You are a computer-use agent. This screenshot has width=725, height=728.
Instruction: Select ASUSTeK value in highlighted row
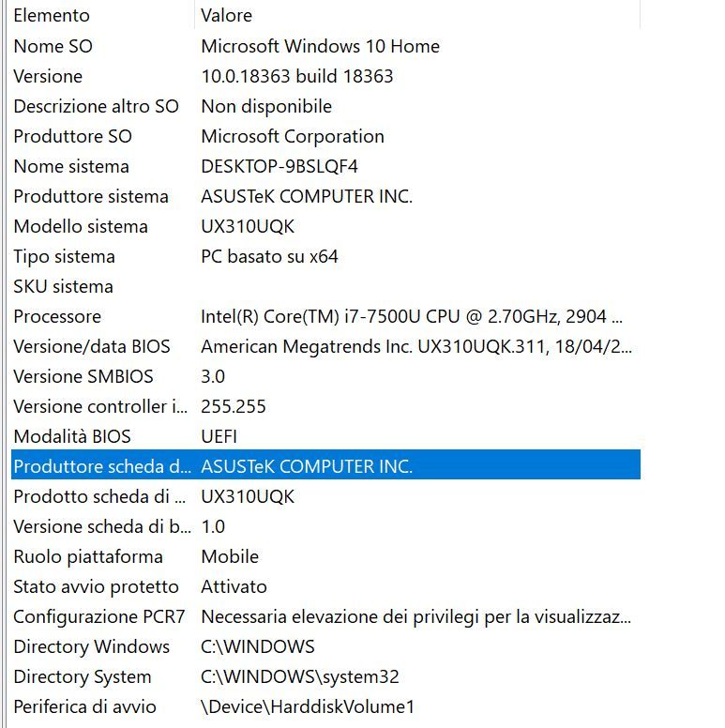(307, 466)
